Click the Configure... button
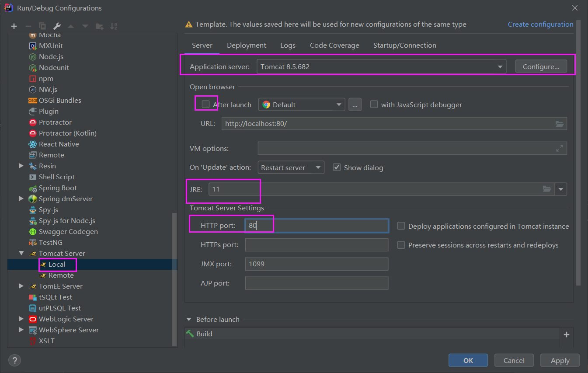Screen dimensions: 588x373 (541, 66)
